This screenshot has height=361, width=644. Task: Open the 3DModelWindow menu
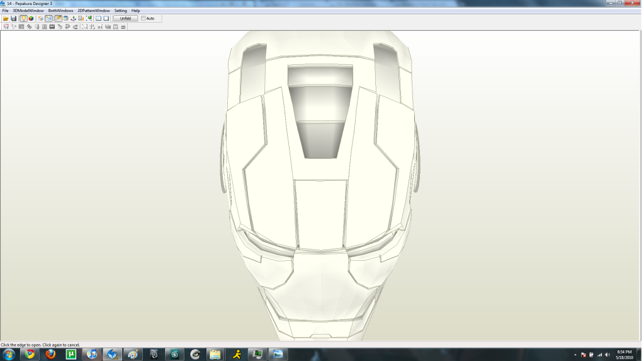click(28, 11)
